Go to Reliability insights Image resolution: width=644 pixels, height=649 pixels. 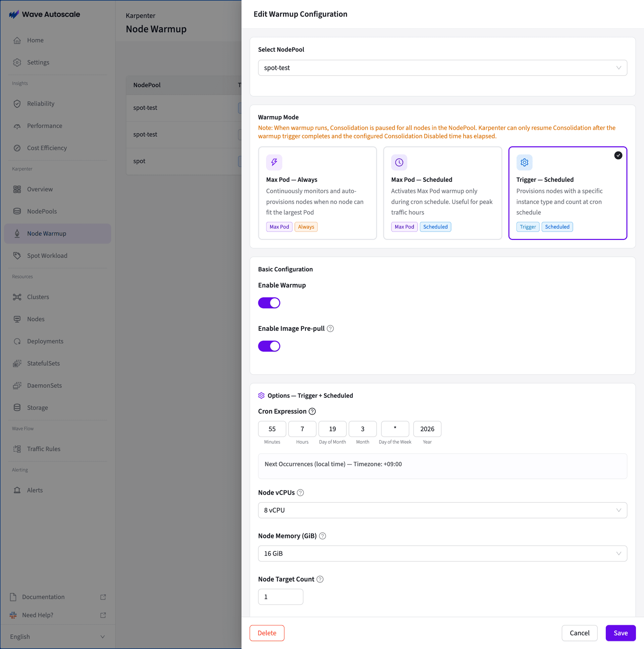click(x=57, y=104)
